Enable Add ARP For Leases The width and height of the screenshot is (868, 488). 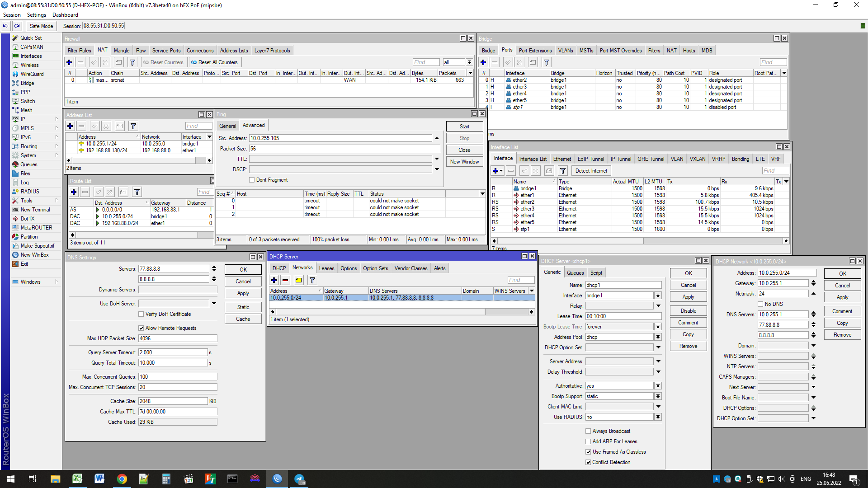pos(588,441)
